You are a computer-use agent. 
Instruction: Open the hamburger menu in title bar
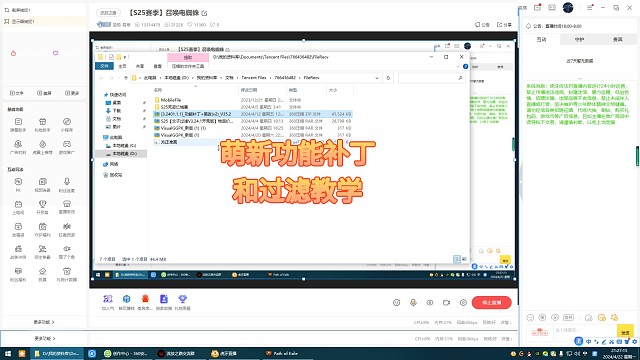(590, 8)
